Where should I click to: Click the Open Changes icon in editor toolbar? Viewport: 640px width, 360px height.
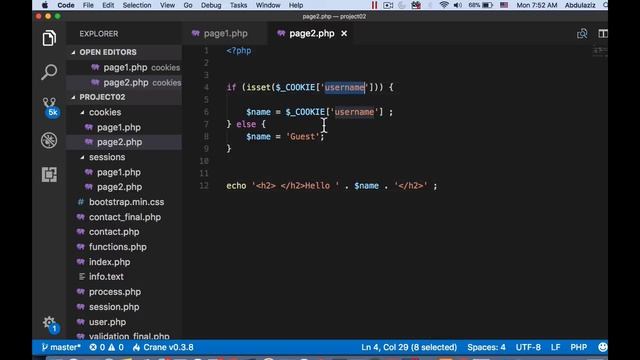[582, 34]
